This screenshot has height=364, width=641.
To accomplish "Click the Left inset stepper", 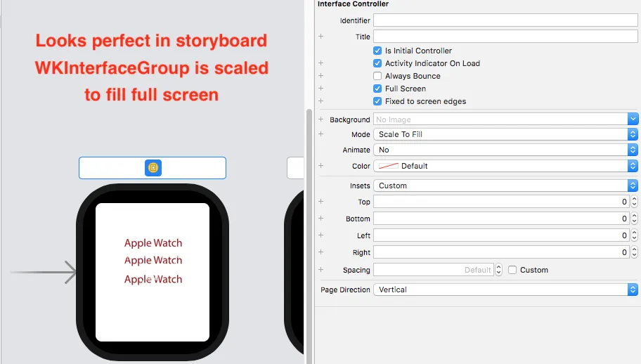I will point(634,235).
